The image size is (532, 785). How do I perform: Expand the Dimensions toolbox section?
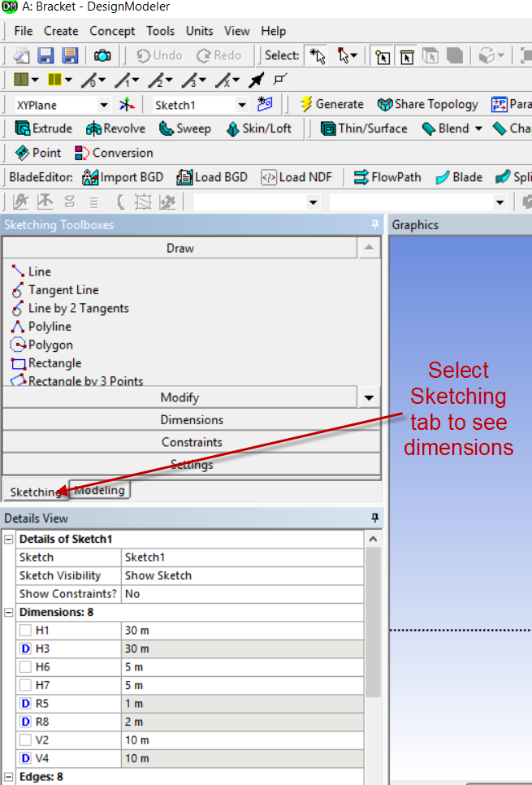coord(192,419)
